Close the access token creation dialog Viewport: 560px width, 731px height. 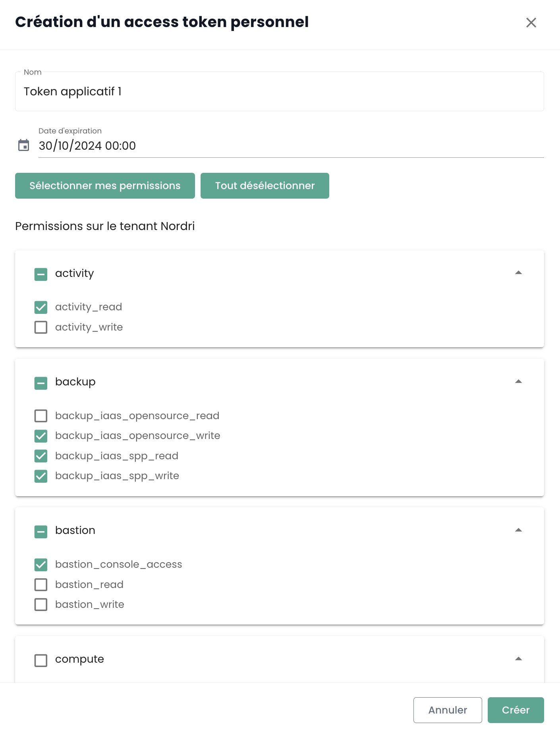[531, 23]
